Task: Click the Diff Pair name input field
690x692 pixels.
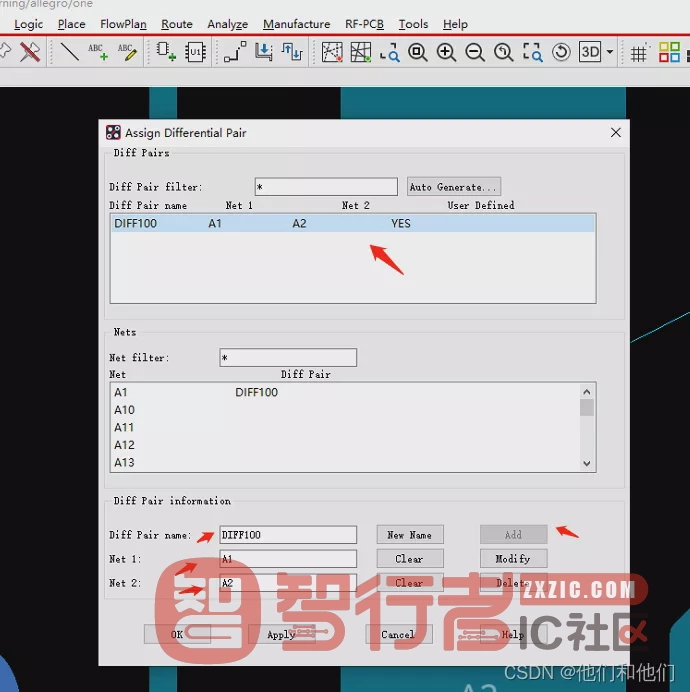Action: (x=288, y=534)
